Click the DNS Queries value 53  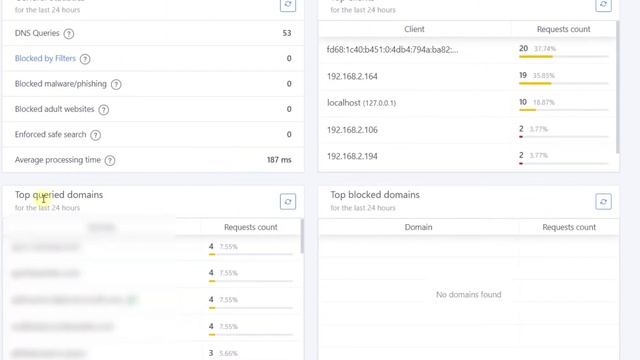pos(287,33)
